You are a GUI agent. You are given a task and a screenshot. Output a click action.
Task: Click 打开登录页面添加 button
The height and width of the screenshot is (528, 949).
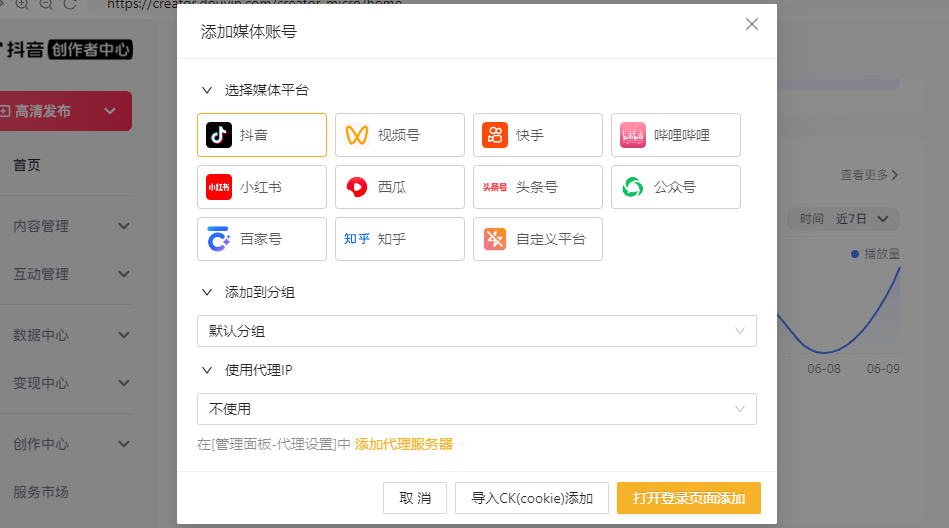(x=689, y=498)
